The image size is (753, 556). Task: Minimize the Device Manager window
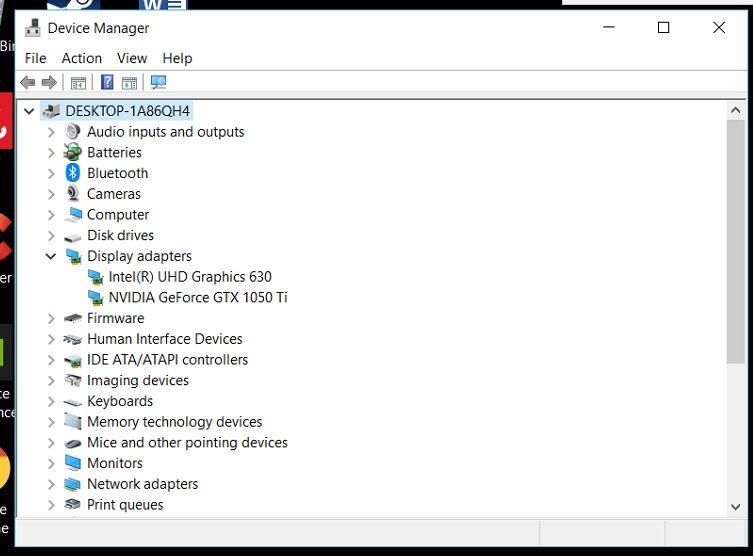(x=609, y=27)
